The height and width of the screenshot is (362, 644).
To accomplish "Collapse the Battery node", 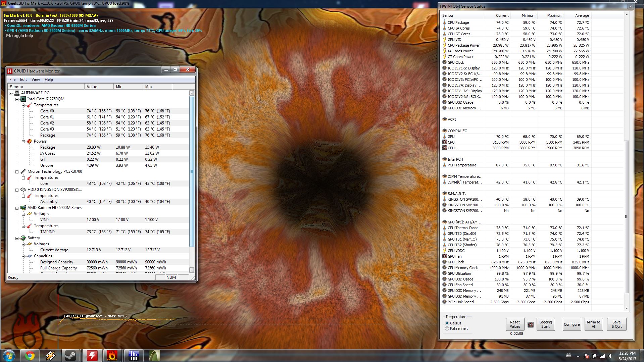I will pos(17,238).
